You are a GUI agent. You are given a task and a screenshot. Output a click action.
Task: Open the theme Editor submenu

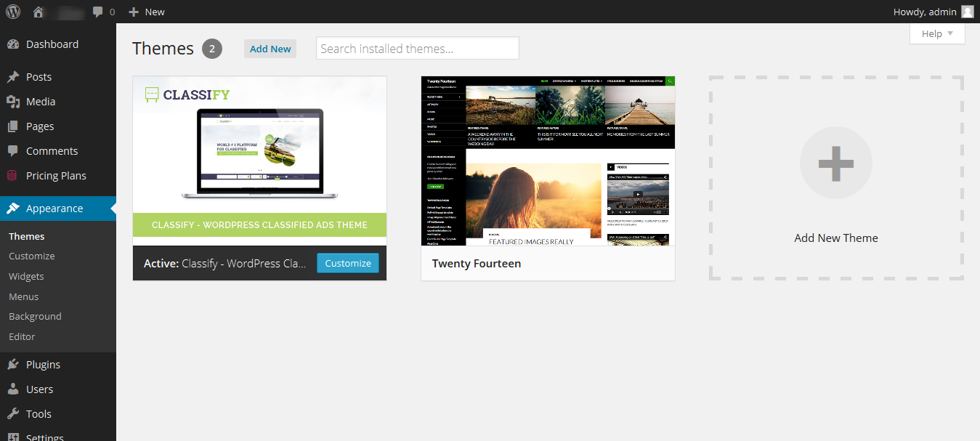[x=22, y=337]
